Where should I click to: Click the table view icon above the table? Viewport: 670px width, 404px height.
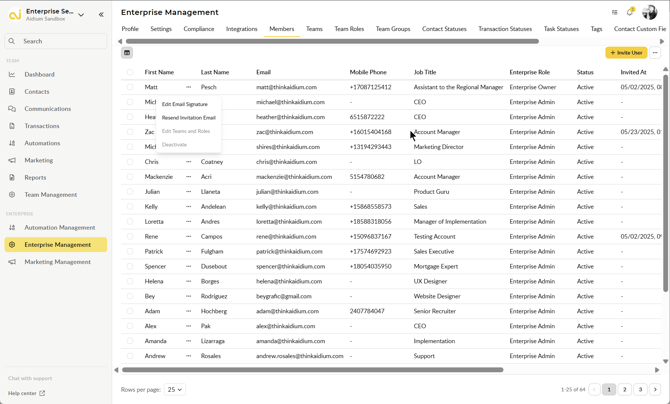(126, 53)
